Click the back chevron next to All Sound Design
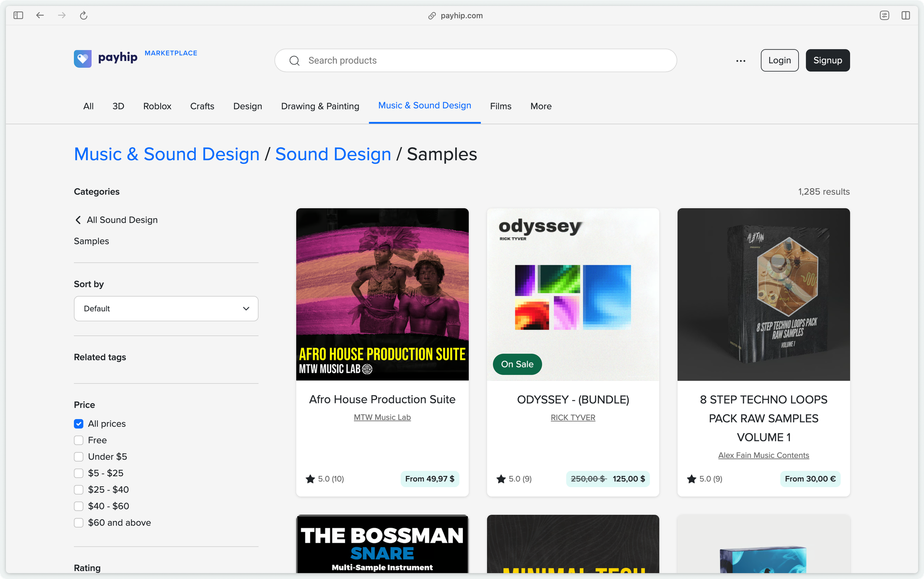Screen dimensions: 924x579 pyautogui.click(x=78, y=220)
